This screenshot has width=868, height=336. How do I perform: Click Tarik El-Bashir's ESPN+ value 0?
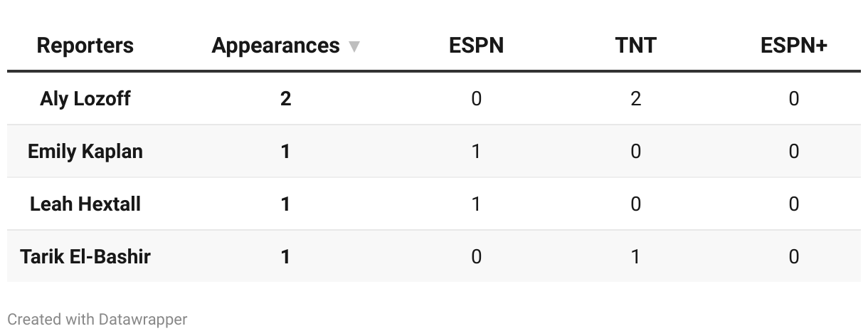pos(794,256)
